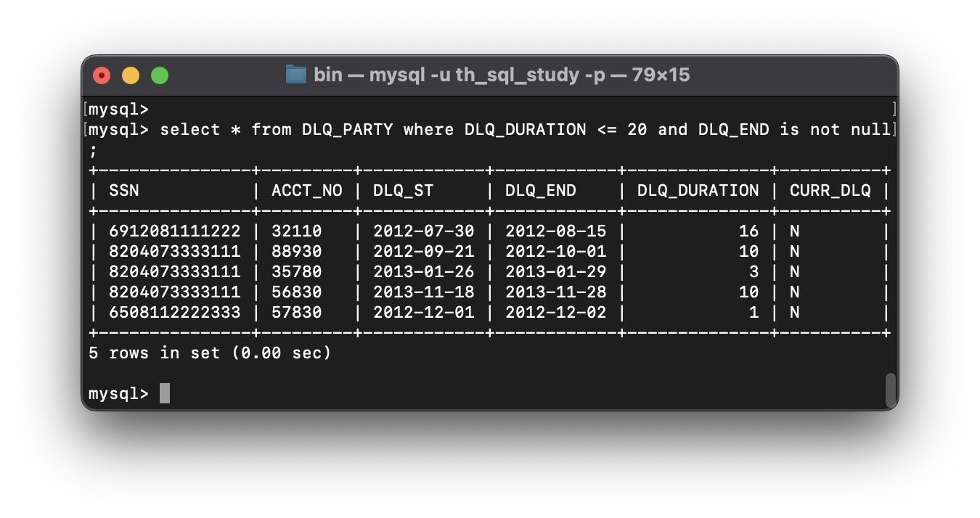Click the word "select" in the query
The image size is (980, 518).
[190, 130]
